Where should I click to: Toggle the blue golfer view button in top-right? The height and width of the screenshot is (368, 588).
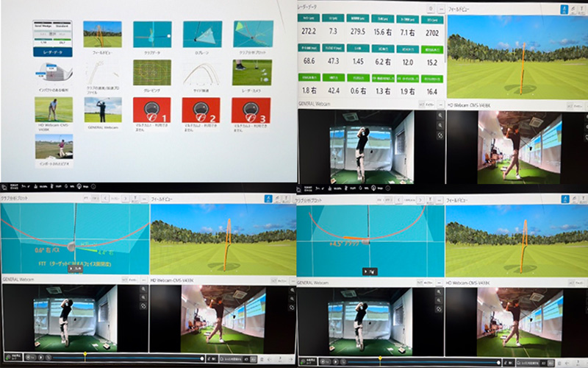pos(564,10)
